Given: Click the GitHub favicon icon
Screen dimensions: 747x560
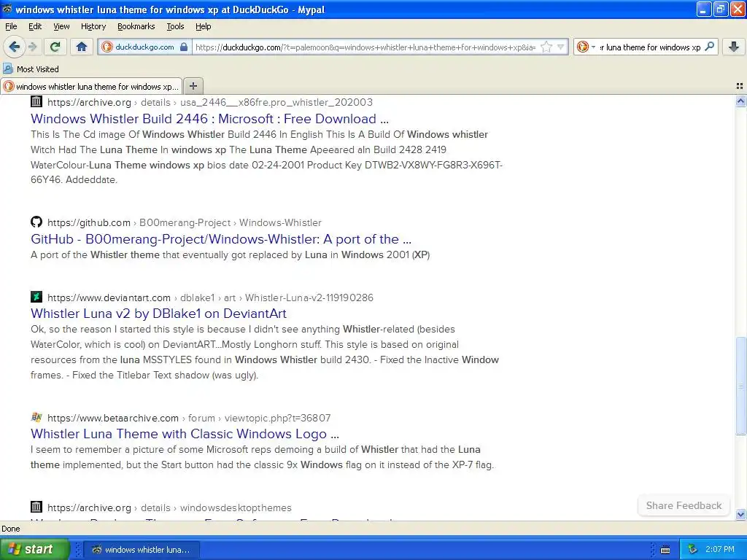Looking at the screenshot, I should tap(36, 222).
